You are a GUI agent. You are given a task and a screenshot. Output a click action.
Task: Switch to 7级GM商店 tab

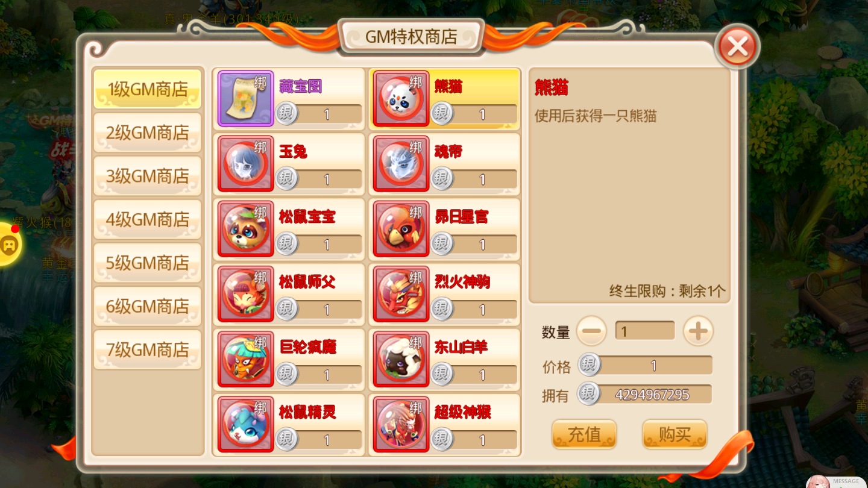point(148,349)
